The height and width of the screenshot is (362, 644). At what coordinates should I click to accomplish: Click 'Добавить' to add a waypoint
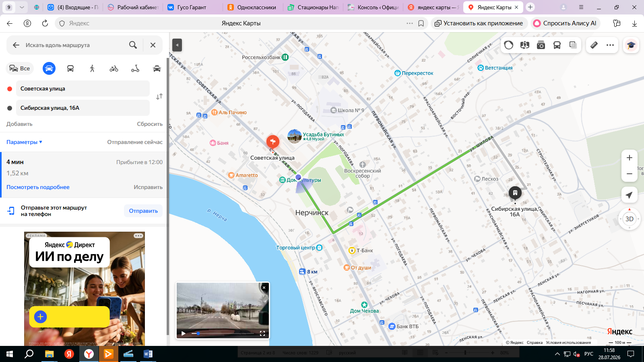point(19,124)
